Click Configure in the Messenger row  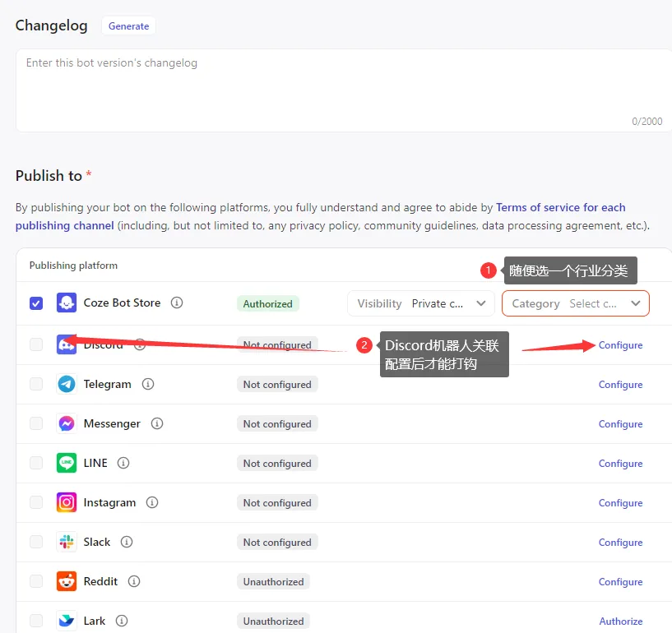pyautogui.click(x=620, y=424)
